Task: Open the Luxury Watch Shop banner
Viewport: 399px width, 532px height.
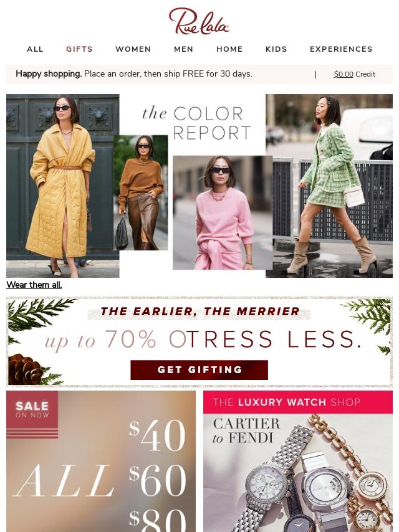Action: click(298, 462)
